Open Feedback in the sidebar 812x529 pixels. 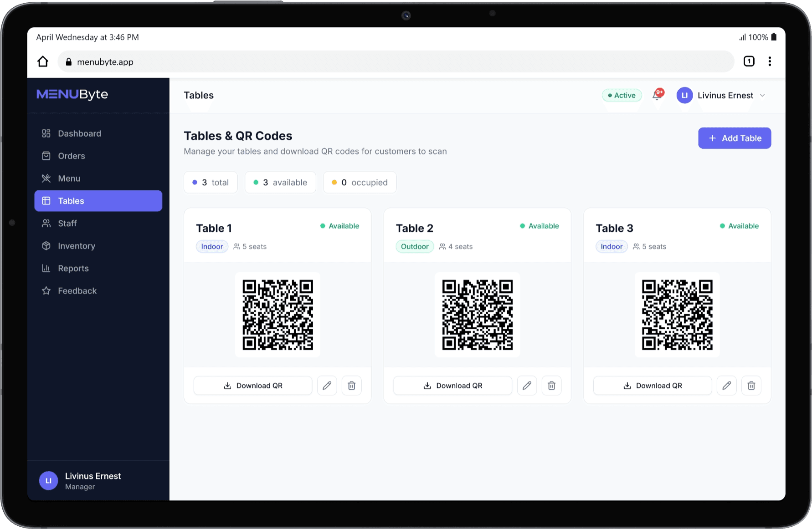coord(98,290)
